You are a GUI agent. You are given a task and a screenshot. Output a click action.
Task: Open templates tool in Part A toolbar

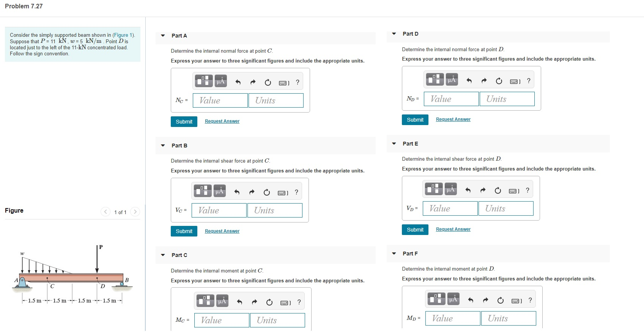(204, 81)
